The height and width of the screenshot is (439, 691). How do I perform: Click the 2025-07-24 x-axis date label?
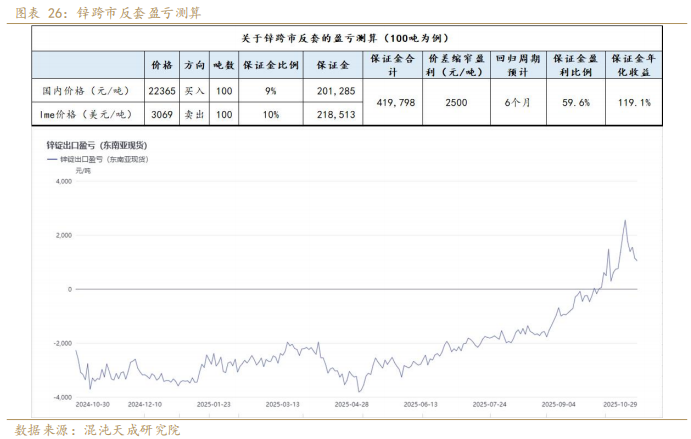(x=491, y=404)
